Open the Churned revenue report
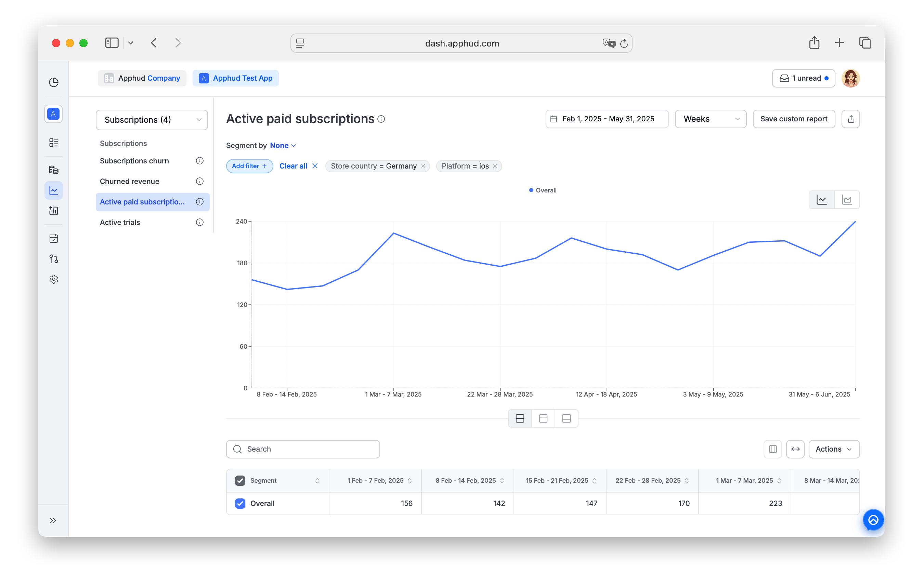This screenshot has height=588, width=923. [130, 181]
